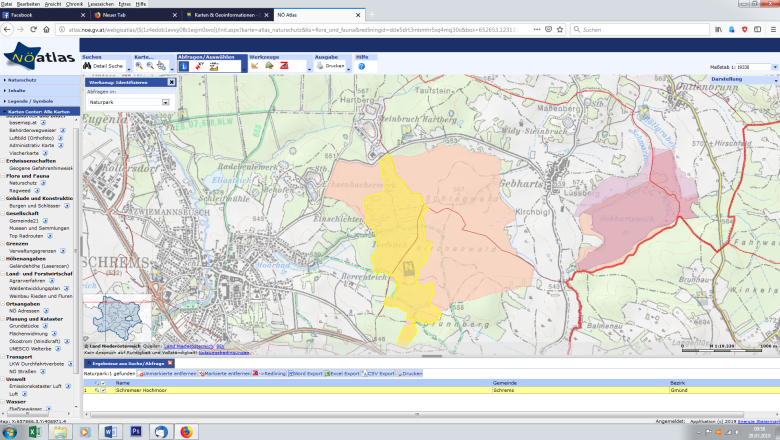Export results with Excel Export

342,373
